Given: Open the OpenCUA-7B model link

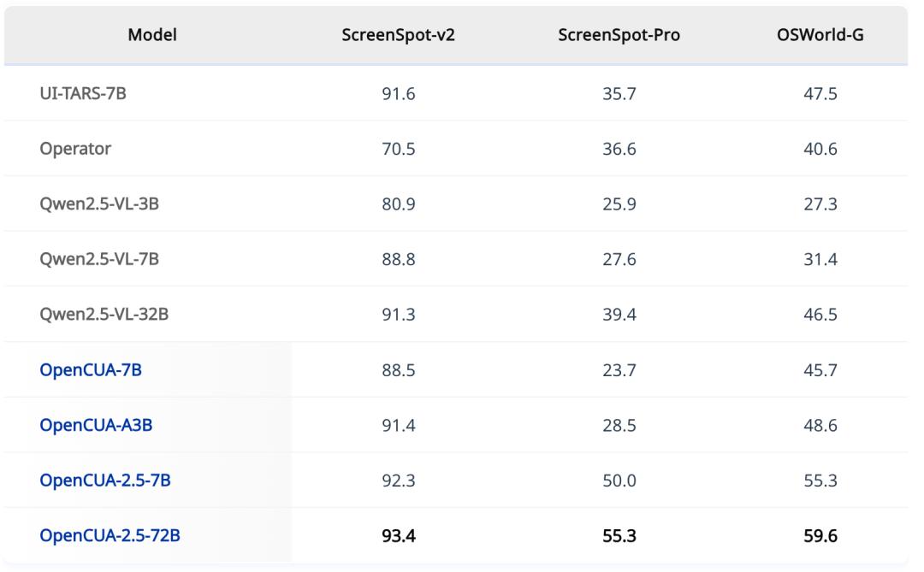Looking at the screenshot, I should click(x=91, y=370).
